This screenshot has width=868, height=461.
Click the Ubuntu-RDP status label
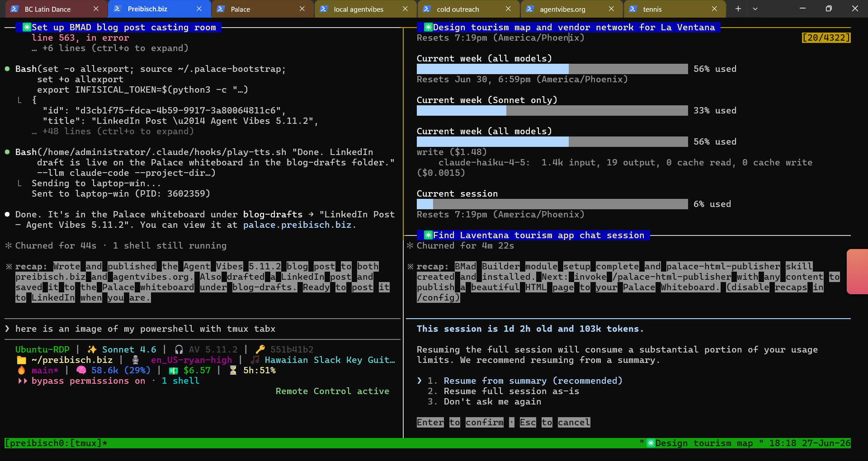(42, 349)
